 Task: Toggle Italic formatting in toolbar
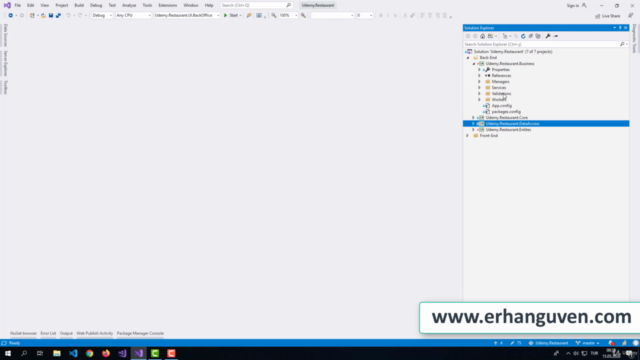388,16
